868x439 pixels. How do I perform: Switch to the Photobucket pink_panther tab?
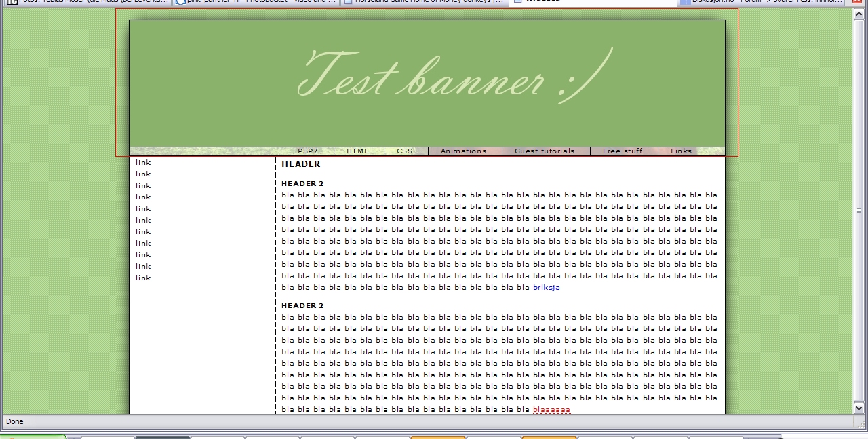(256, 2)
